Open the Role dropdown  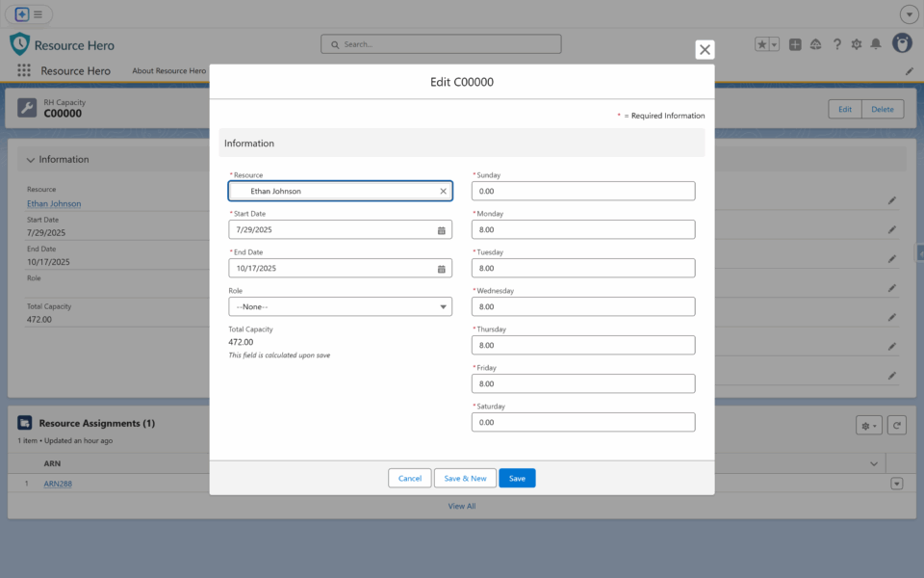340,306
